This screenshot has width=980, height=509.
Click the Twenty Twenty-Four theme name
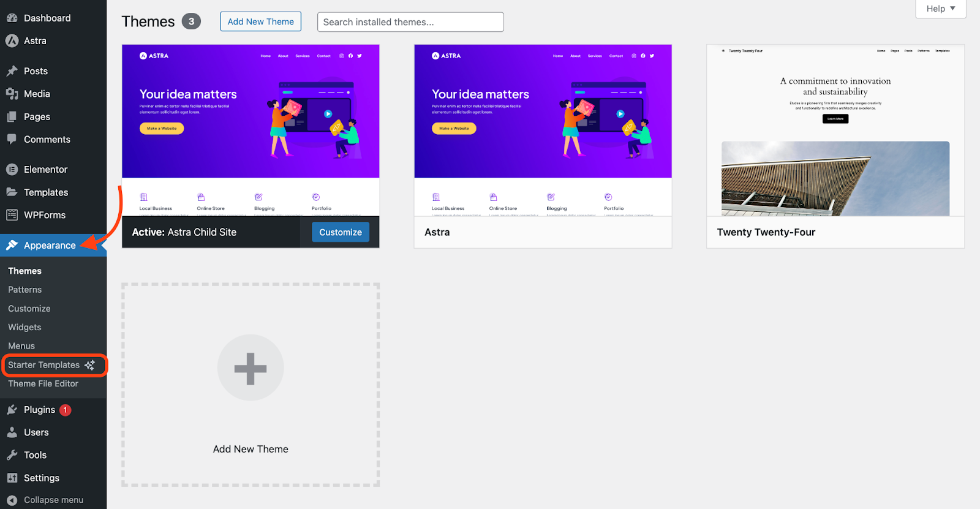pos(766,232)
